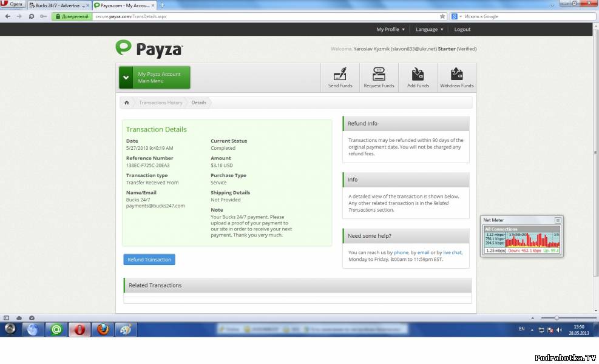Open the My Profile dropdown
599x364 pixels.
[390, 29]
